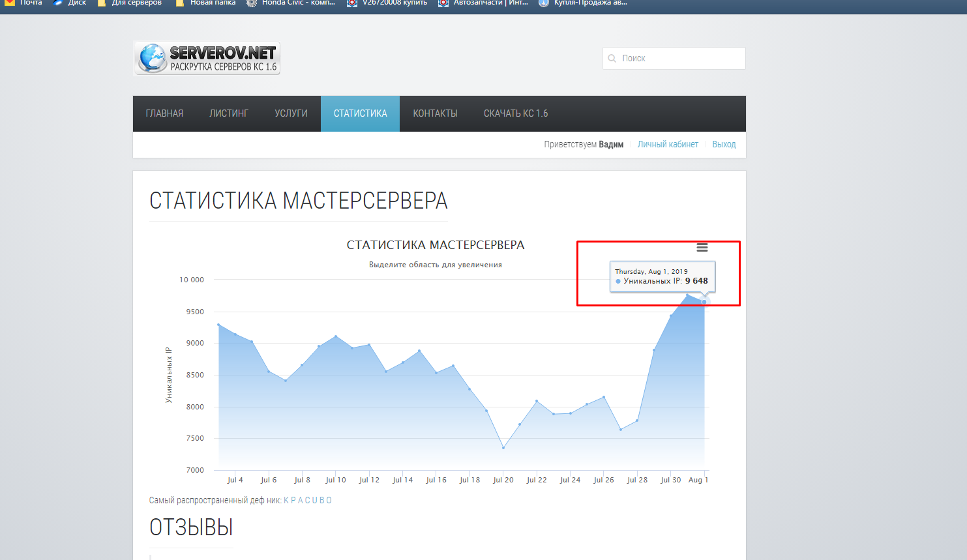The image size is (967, 560).
Task: Open the УСЛУГИ navigation item
Action: tap(291, 113)
